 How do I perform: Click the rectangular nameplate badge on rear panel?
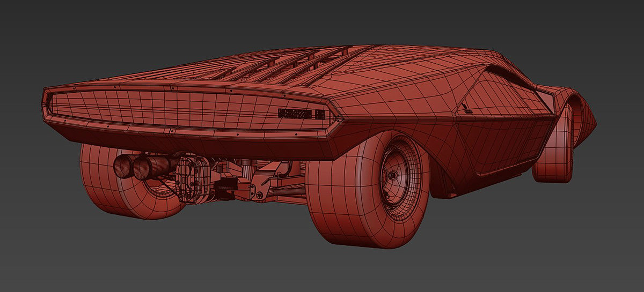(295, 114)
